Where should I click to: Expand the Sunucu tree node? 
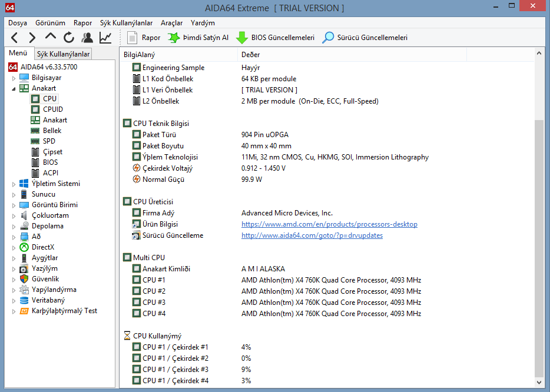click(14, 195)
